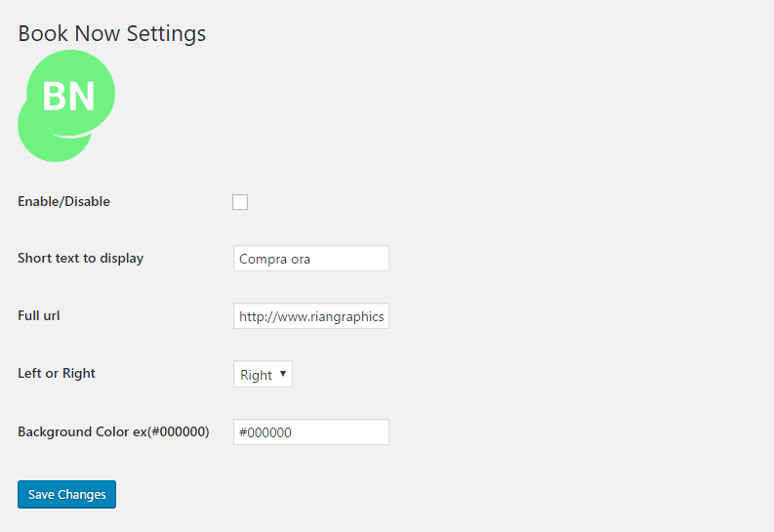Click the Enable/Disable label text
774x532 pixels.
coord(63,201)
